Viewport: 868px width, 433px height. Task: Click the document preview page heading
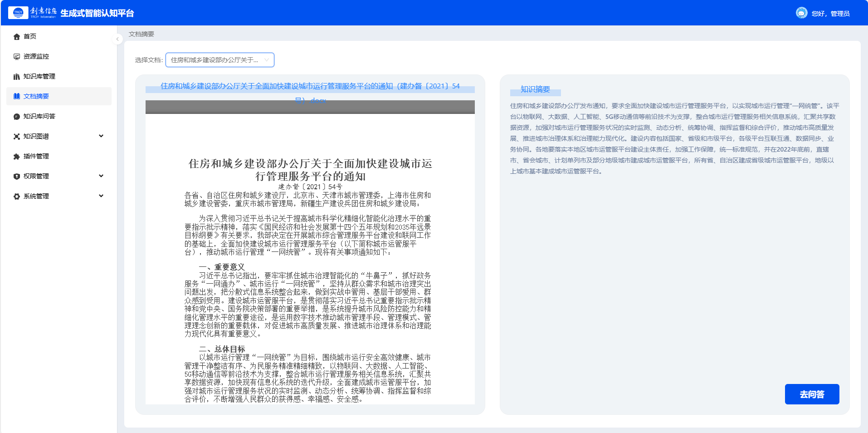[x=310, y=170]
